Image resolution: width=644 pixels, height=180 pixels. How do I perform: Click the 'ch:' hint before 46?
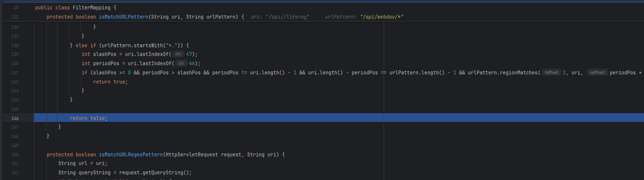tap(181, 64)
